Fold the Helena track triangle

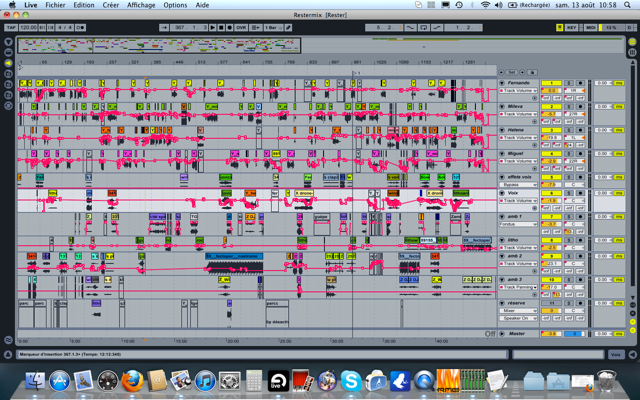502,130
